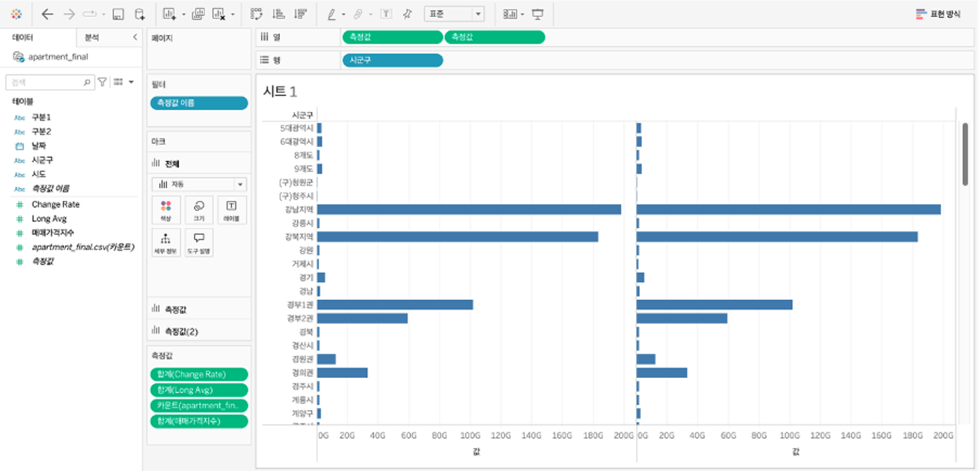Viewport: 980px width, 471px height.
Task: Click the 합계(Change Rate) measure pill
Action: tap(199, 374)
